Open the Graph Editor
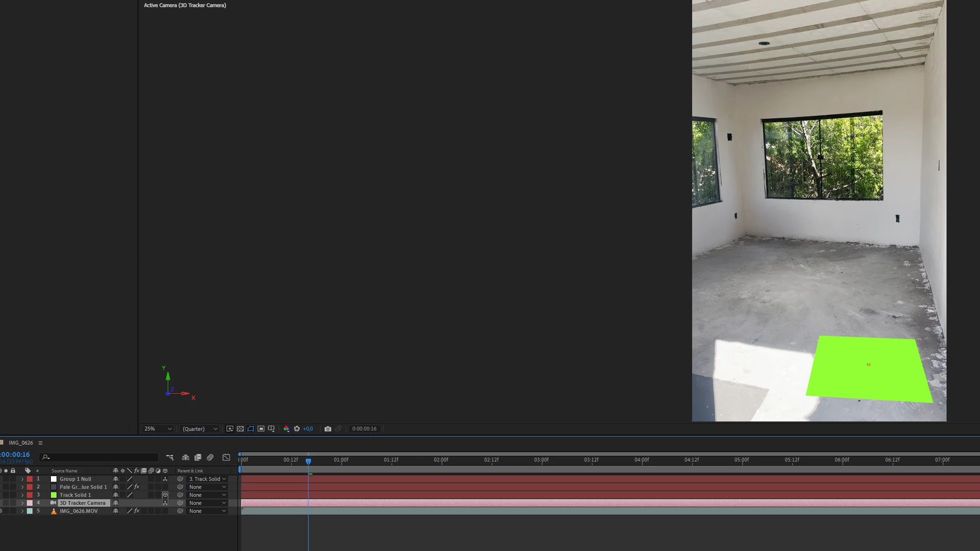The height and width of the screenshot is (551, 980). coord(226,457)
